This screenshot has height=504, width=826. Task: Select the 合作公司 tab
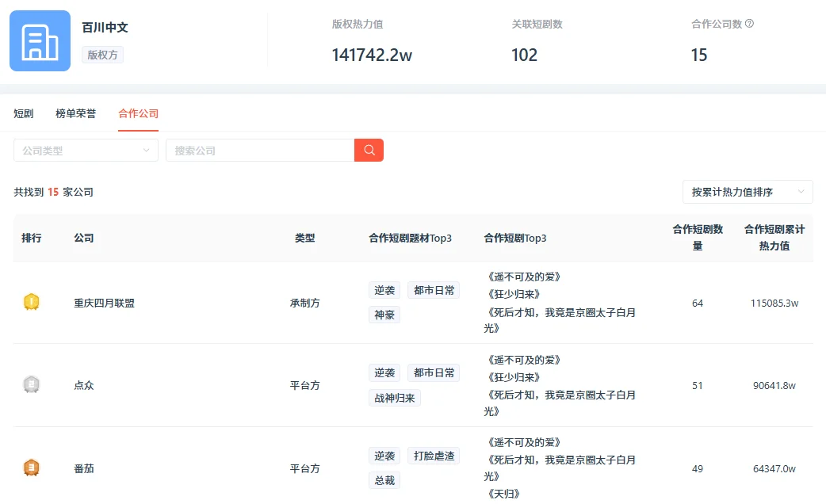coord(137,113)
